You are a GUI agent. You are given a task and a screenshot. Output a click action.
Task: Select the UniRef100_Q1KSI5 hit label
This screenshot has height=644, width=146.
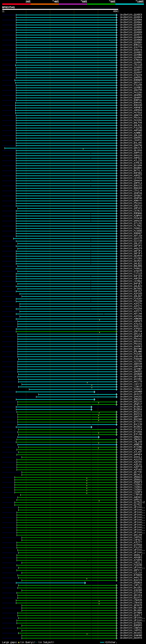pos(131,239)
